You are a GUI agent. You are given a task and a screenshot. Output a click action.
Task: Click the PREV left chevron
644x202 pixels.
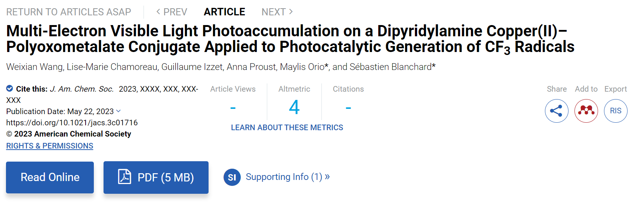coord(158,12)
